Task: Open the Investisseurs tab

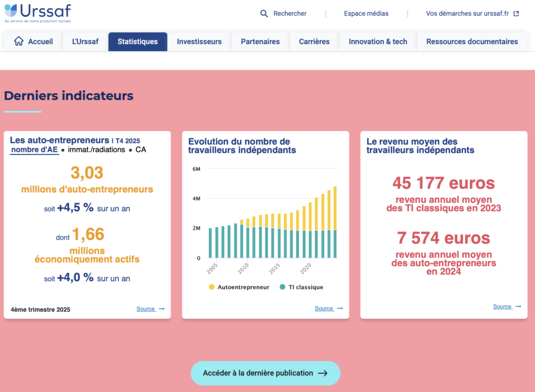Action: pos(199,42)
